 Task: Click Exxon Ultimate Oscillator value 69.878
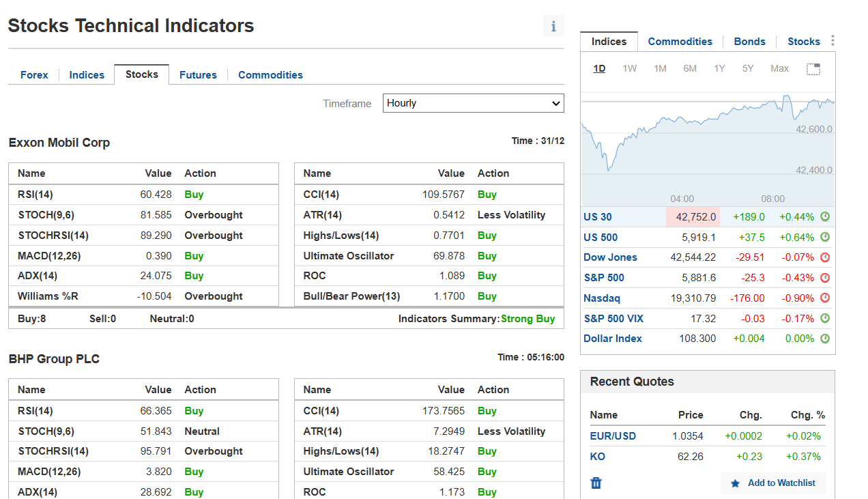point(449,256)
